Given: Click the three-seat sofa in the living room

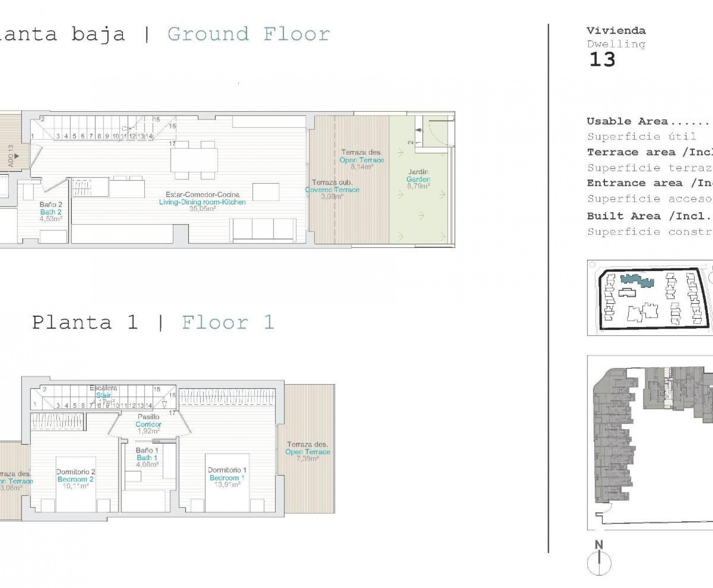Looking at the screenshot, I should (263, 230).
